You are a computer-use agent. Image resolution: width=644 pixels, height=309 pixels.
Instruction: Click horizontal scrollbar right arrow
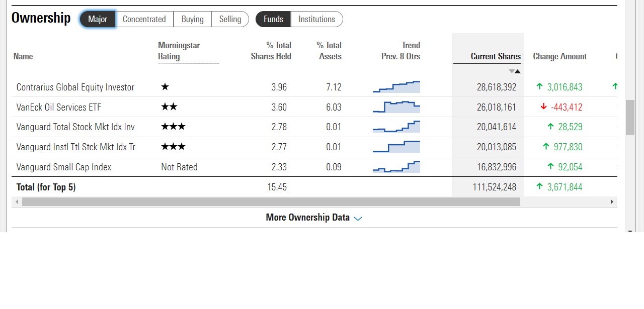612,202
